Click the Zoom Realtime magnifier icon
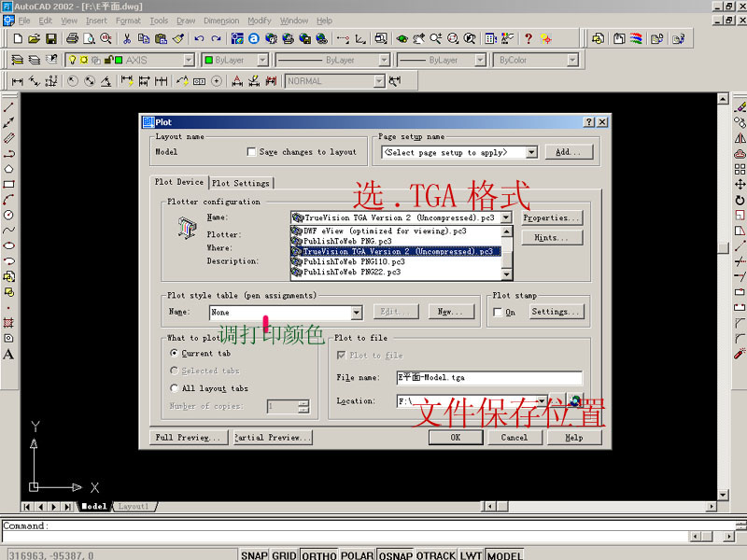This screenshot has width=747, height=560. (x=436, y=38)
